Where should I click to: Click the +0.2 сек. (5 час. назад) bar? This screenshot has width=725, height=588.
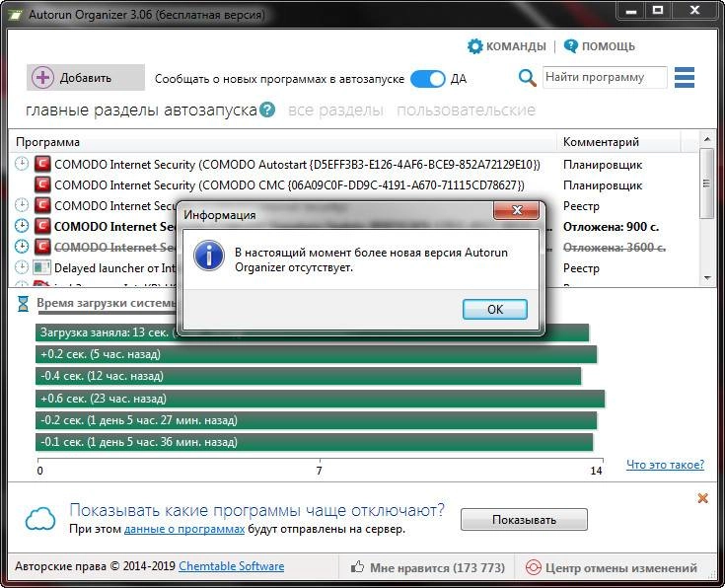[x=317, y=354]
